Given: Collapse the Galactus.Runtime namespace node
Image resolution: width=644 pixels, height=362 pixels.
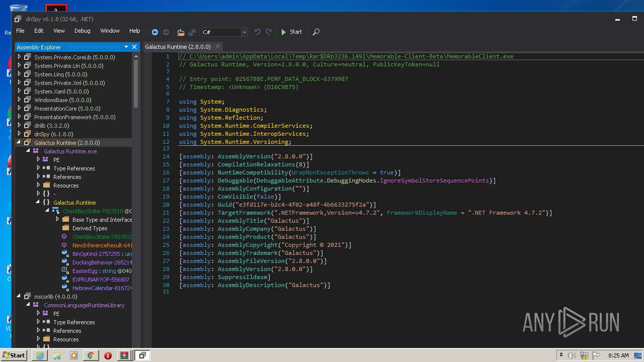Looking at the screenshot, I should click(x=38, y=203).
